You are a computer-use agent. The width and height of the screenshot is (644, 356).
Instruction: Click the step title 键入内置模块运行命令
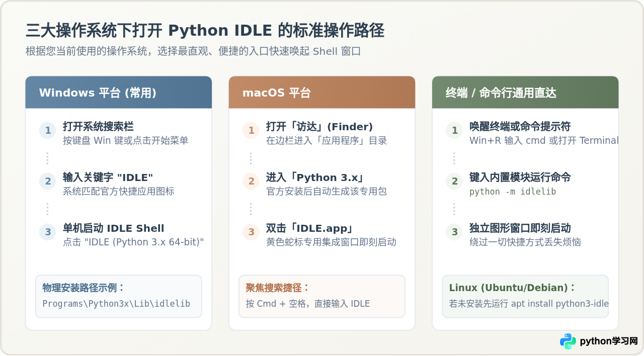tap(520, 177)
